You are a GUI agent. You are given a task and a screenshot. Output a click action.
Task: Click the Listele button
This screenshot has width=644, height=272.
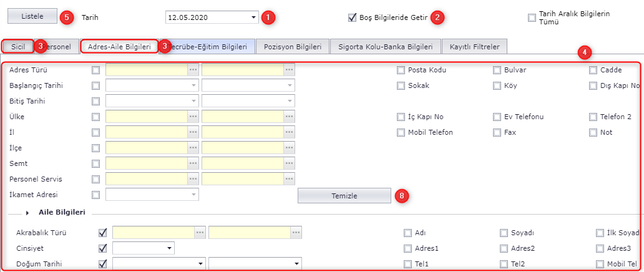(x=32, y=16)
